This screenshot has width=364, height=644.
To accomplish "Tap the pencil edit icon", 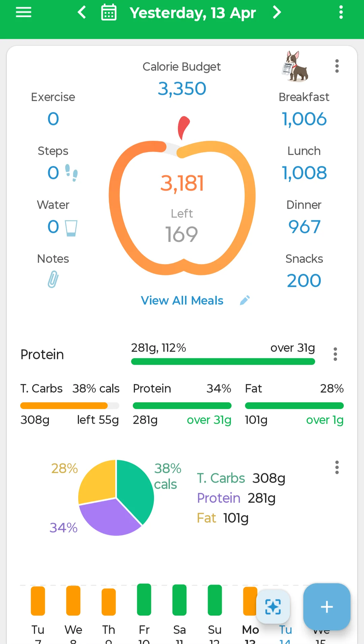I will tap(245, 300).
